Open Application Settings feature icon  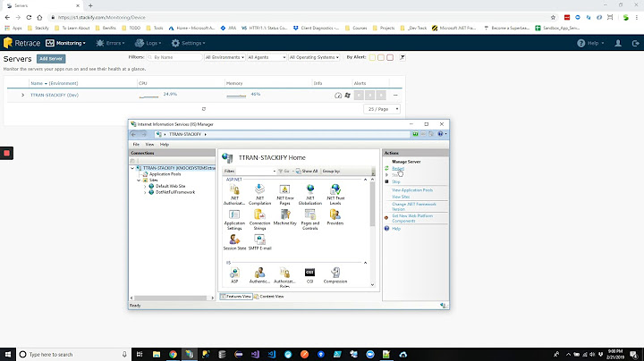click(x=234, y=220)
